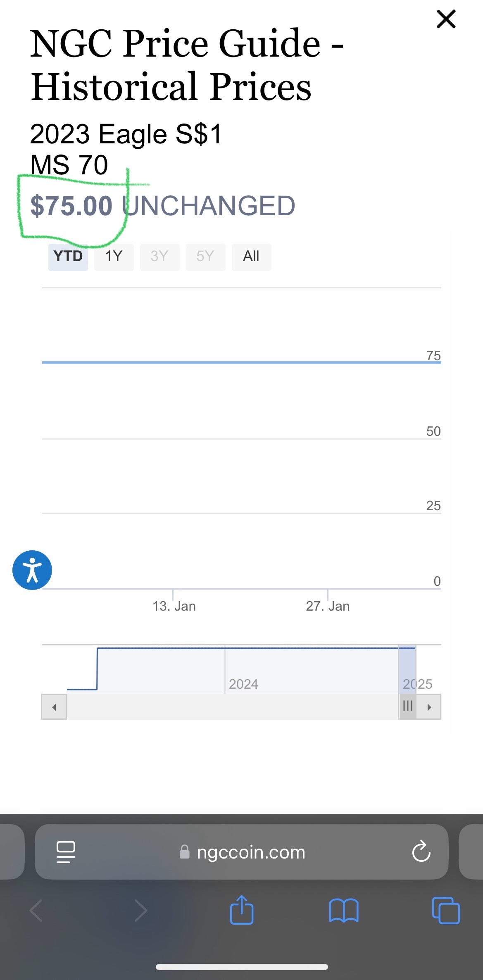Tap the Safari page settings icon
The height and width of the screenshot is (980, 483).
(66, 852)
